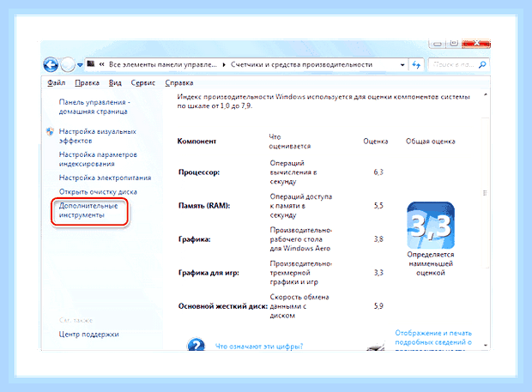Screen dimensions: 532x392
Task: Click memory score value 5,5
Action: pyautogui.click(x=378, y=206)
